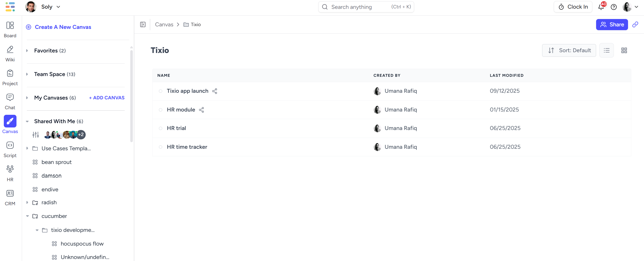Open the hocuspocus flow canvas
Viewport: 644px width, 261px height.
(x=82, y=244)
